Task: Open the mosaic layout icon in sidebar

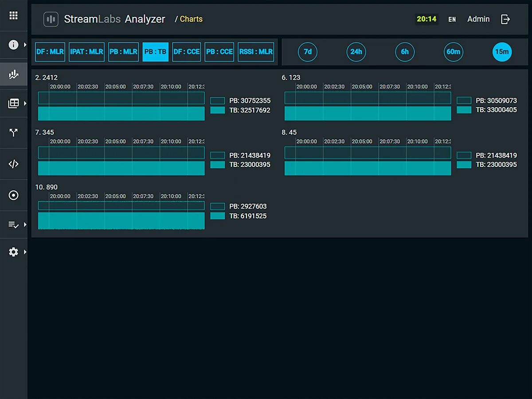Action: (13, 104)
